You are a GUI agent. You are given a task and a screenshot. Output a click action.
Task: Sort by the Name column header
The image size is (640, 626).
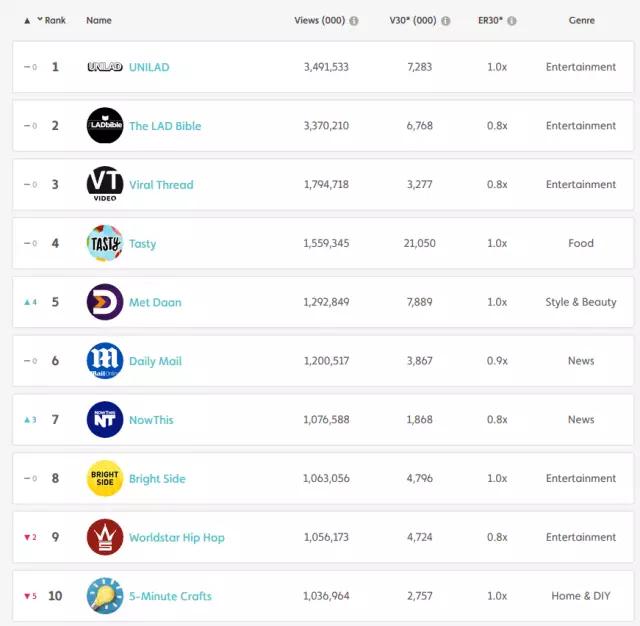pyautogui.click(x=99, y=20)
